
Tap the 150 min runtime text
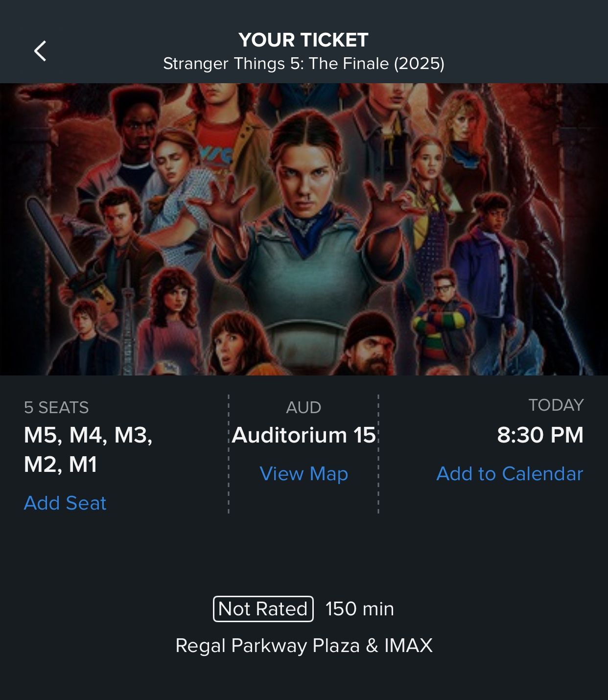tap(360, 609)
